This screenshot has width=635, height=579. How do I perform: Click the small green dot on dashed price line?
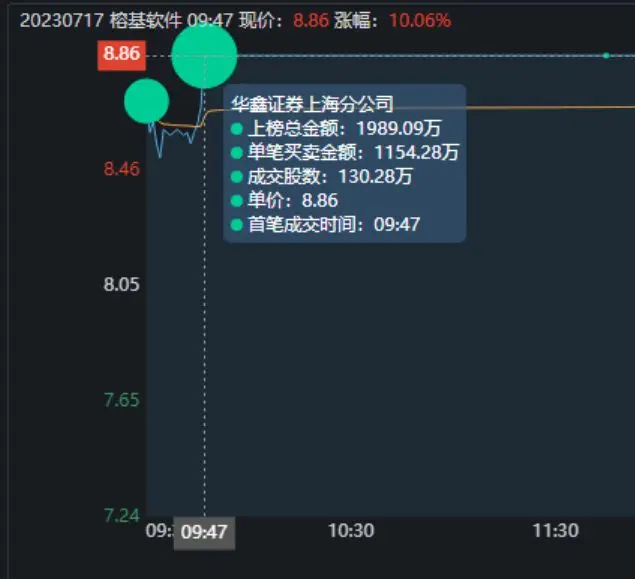pos(606,55)
